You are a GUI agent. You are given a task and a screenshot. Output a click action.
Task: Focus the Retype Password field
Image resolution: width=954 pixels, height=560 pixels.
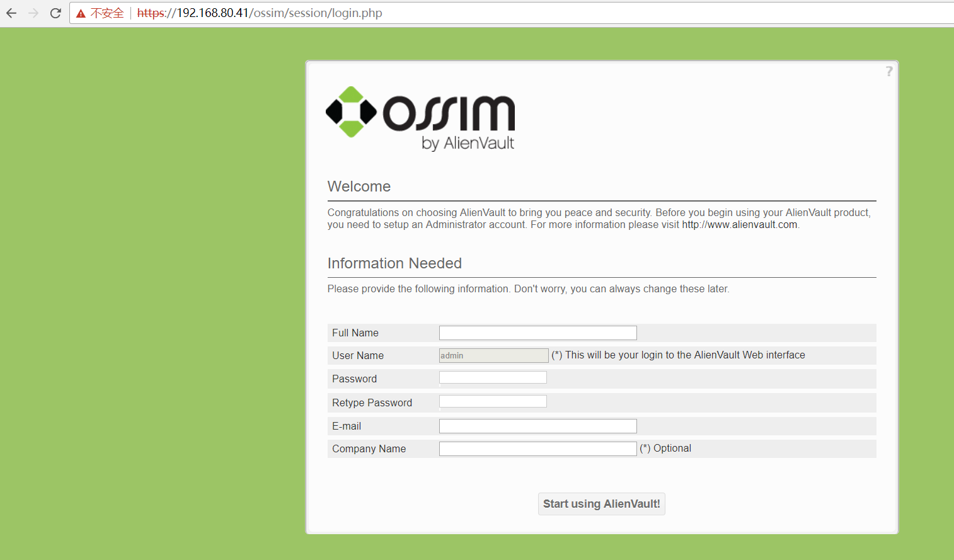(x=493, y=401)
